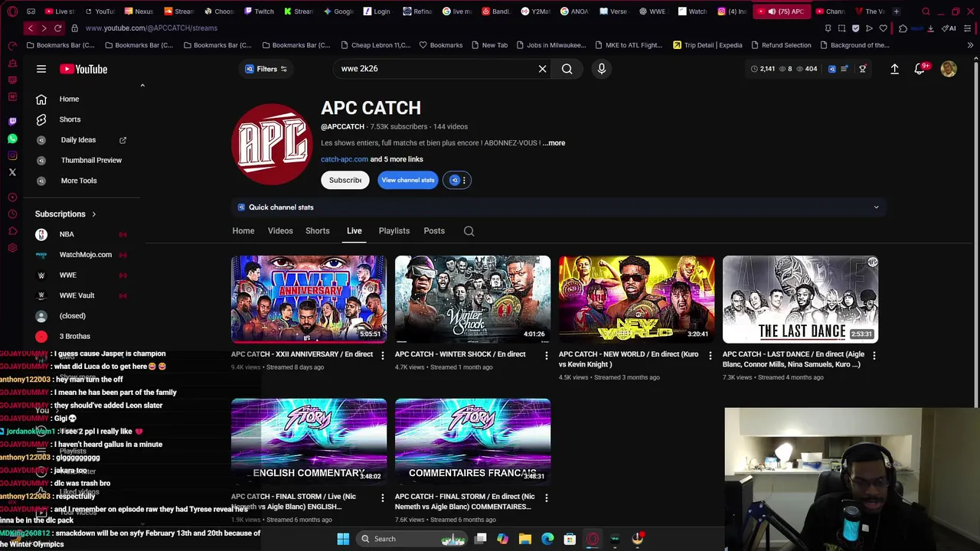Expand channel description with more
980x551 pixels.
tap(554, 143)
